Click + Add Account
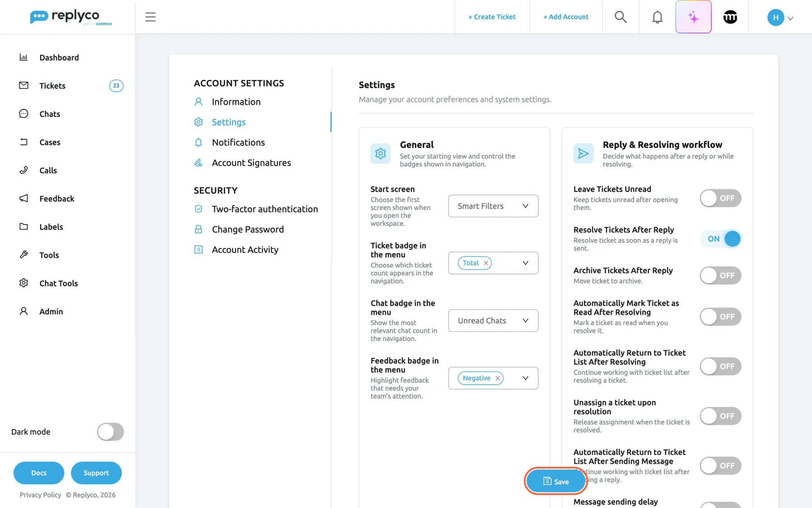The height and width of the screenshot is (508, 812). tap(566, 17)
